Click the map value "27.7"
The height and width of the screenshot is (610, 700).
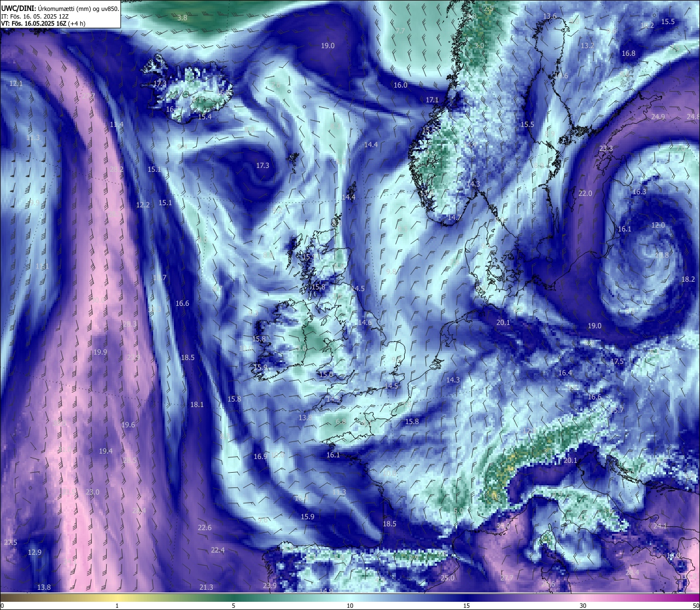[x=507, y=578]
